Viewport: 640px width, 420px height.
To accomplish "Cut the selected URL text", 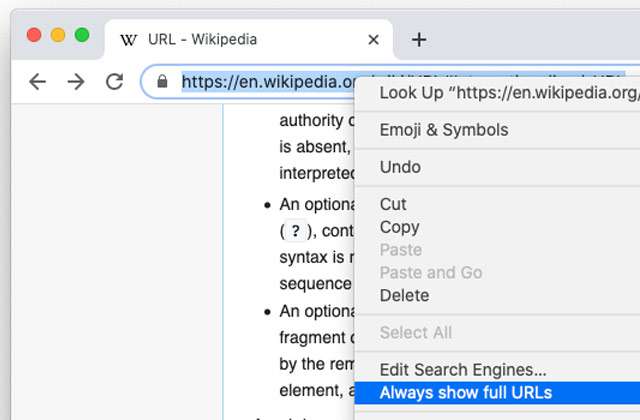I will click(x=393, y=204).
